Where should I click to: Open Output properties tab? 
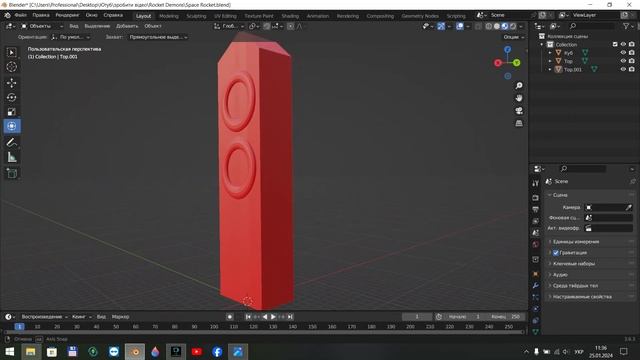click(x=536, y=209)
